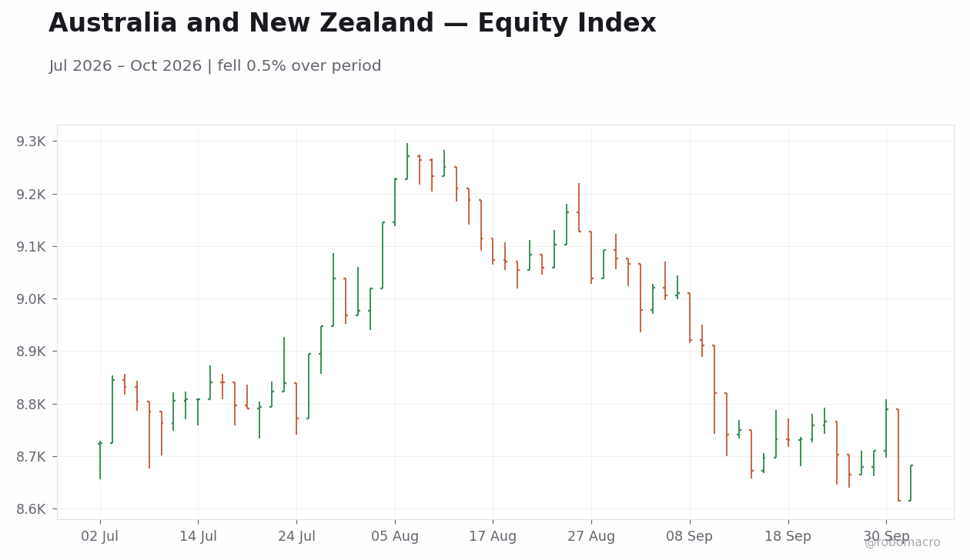Click the 8.8K y-axis label
The width and height of the screenshot is (970, 560).
pos(32,404)
